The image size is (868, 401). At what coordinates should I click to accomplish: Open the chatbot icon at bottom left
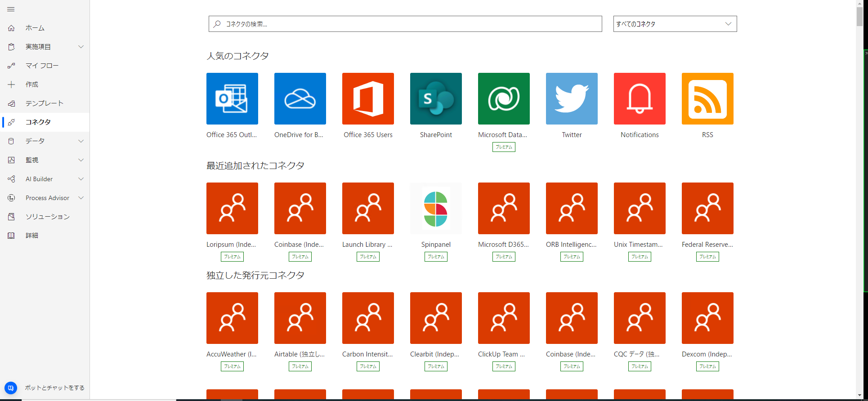(x=11, y=388)
